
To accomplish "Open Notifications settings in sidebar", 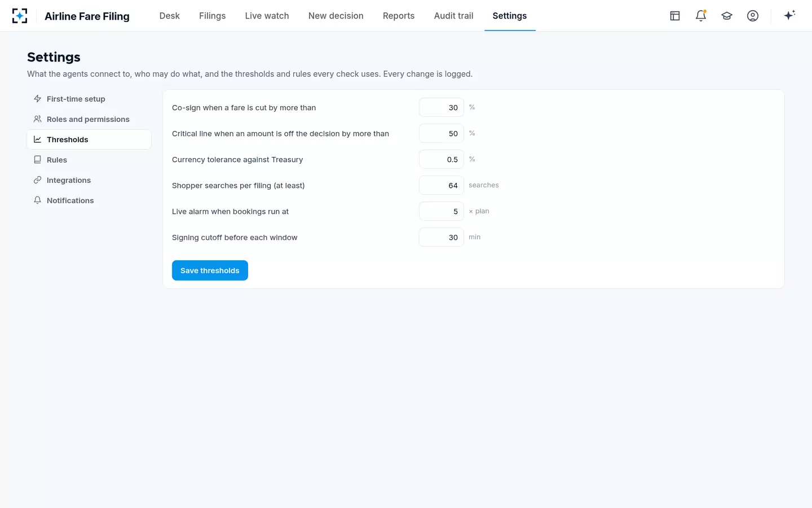I will point(89,200).
